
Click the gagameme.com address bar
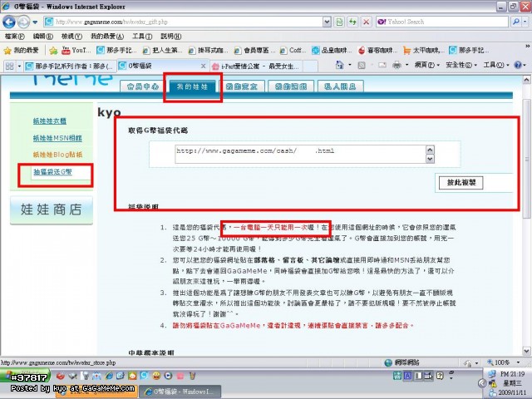(183, 22)
